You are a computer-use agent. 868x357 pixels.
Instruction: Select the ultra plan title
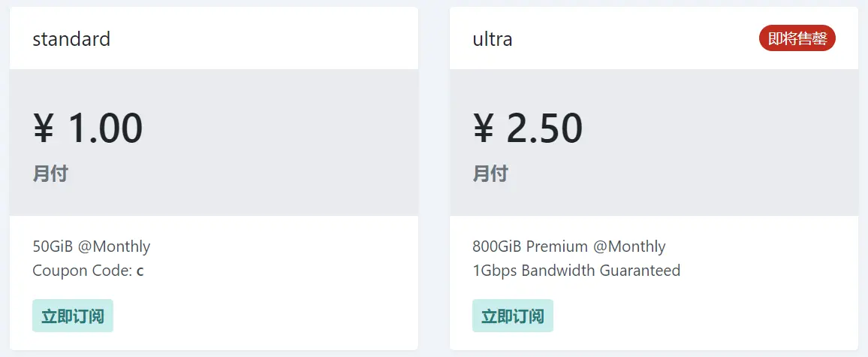(492, 39)
